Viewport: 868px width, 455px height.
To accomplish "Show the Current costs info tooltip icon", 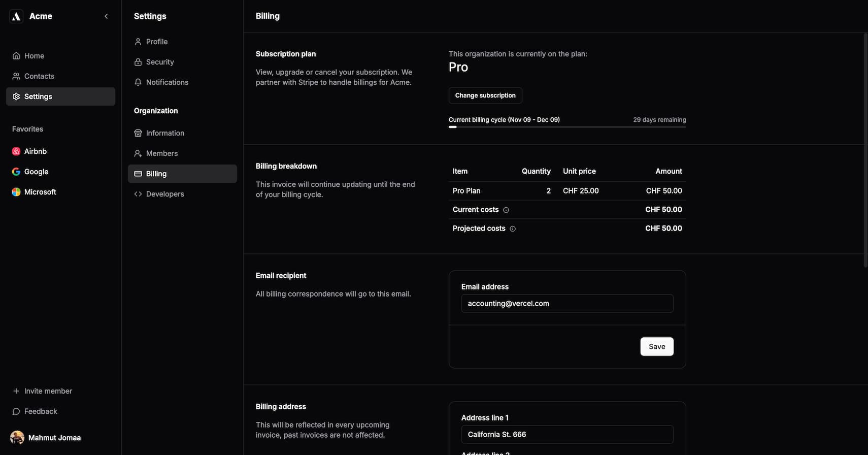I will [x=506, y=210].
